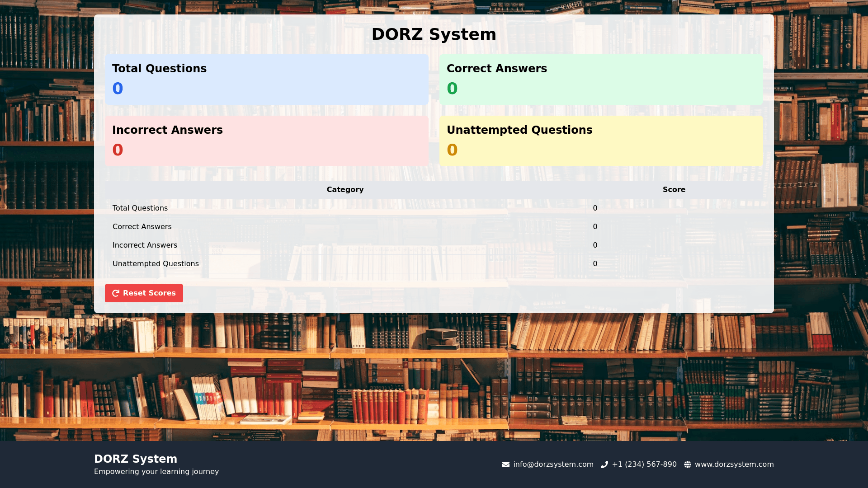
Task: Select the Total Questions blue card
Action: click(x=266, y=80)
